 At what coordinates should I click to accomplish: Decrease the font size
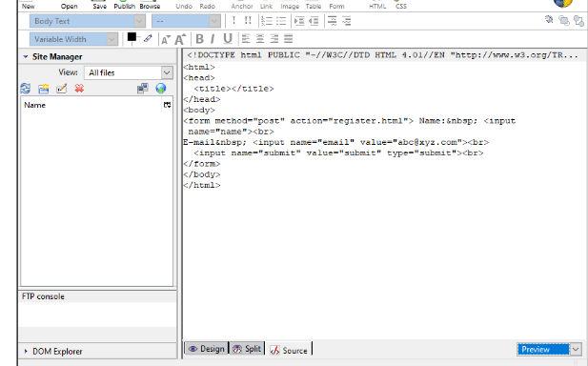(166, 39)
